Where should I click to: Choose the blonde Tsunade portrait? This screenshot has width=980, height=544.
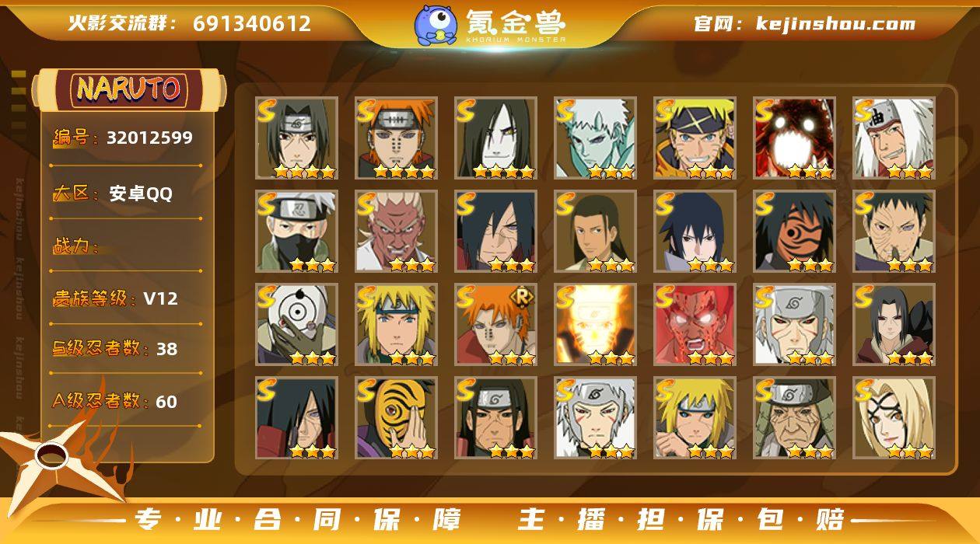(894, 417)
